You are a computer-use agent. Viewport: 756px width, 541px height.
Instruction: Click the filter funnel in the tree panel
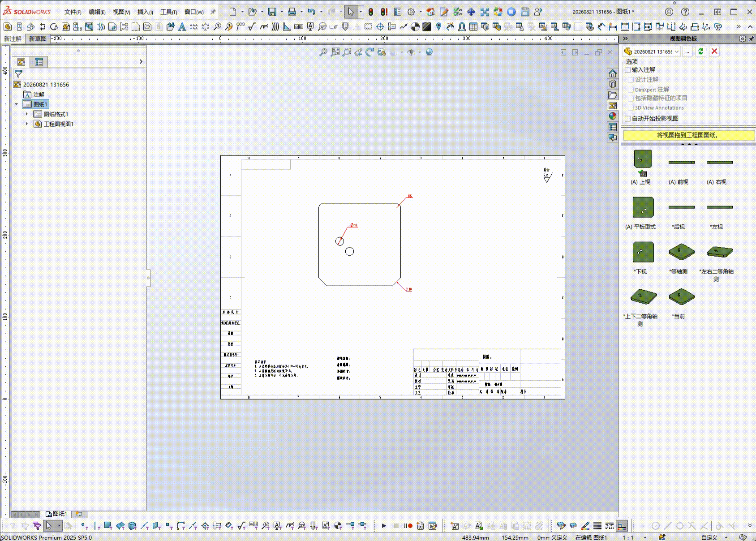coord(18,74)
